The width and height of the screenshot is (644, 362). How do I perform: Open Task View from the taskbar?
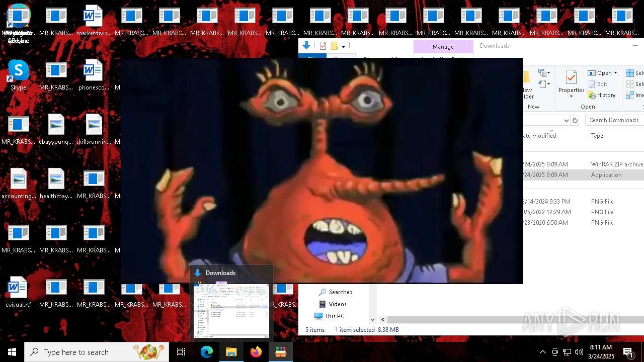(181, 352)
